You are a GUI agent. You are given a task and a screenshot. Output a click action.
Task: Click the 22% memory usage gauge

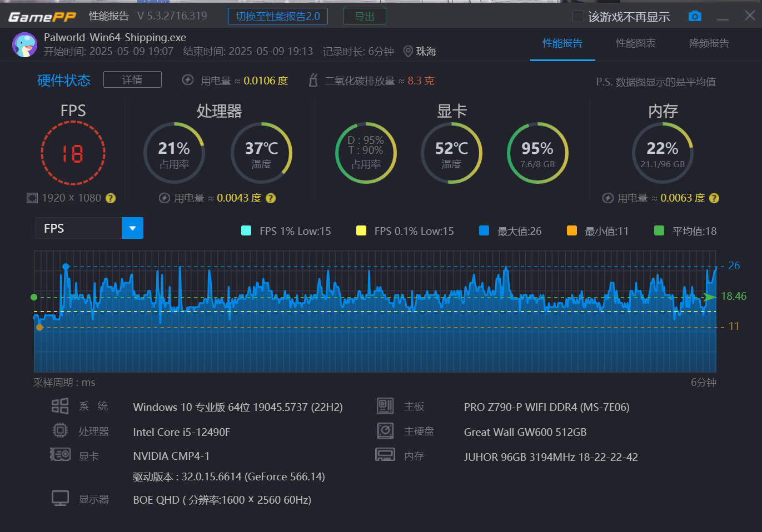(x=663, y=153)
